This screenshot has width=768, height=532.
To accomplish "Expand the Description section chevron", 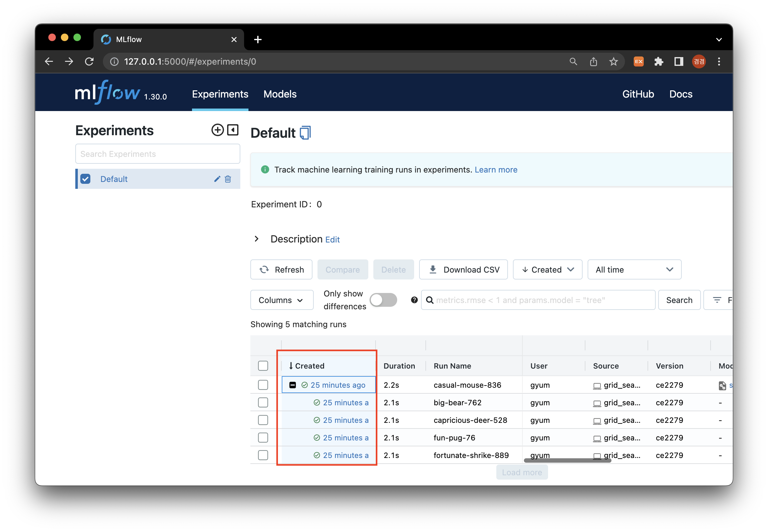I will (x=256, y=239).
